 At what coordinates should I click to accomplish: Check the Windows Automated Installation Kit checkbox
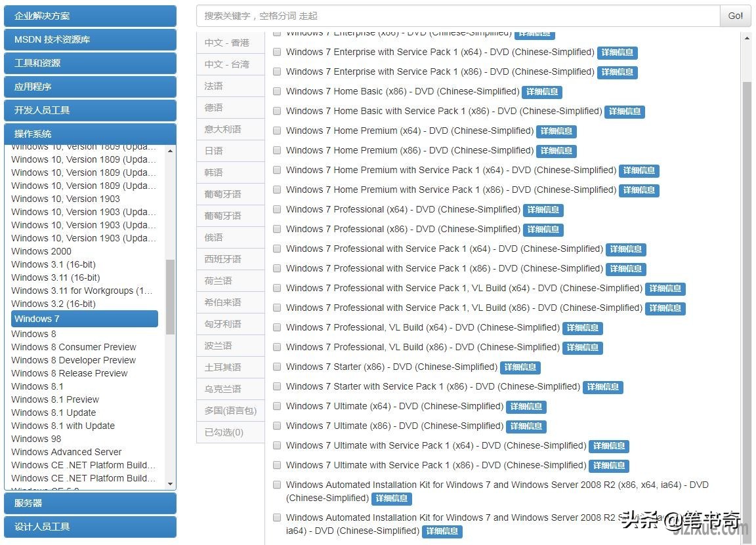pyautogui.click(x=277, y=485)
